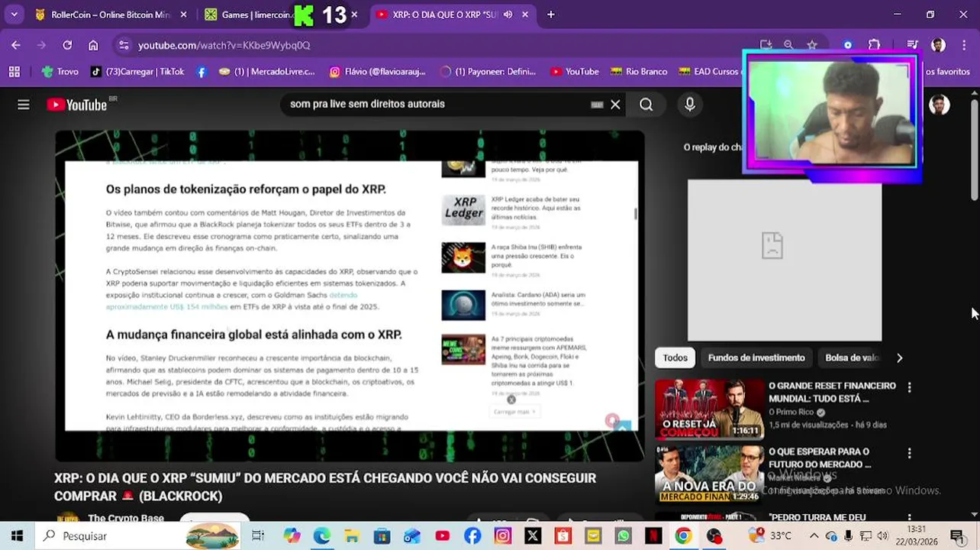980x550 pixels.
Task: Open WhatsApp from the taskbar
Action: pyautogui.click(x=624, y=535)
